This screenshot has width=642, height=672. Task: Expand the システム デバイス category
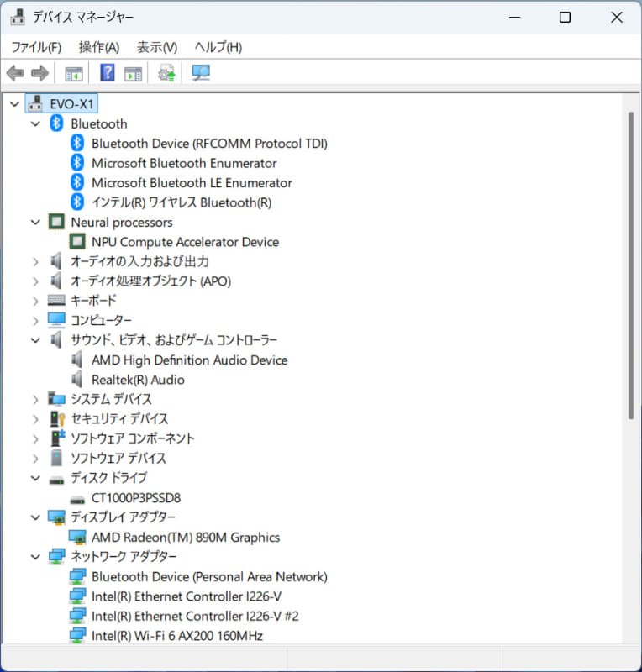(35, 400)
